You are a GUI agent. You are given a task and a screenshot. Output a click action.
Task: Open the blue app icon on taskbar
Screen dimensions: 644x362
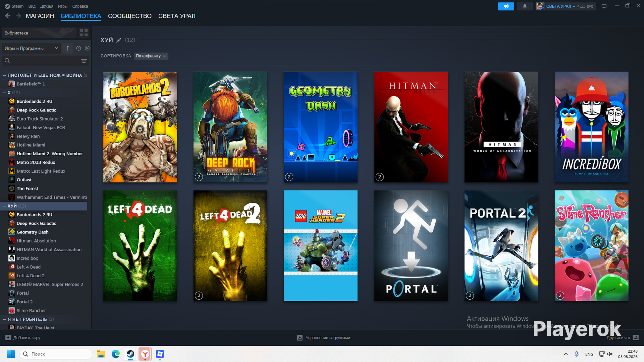click(x=160, y=354)
